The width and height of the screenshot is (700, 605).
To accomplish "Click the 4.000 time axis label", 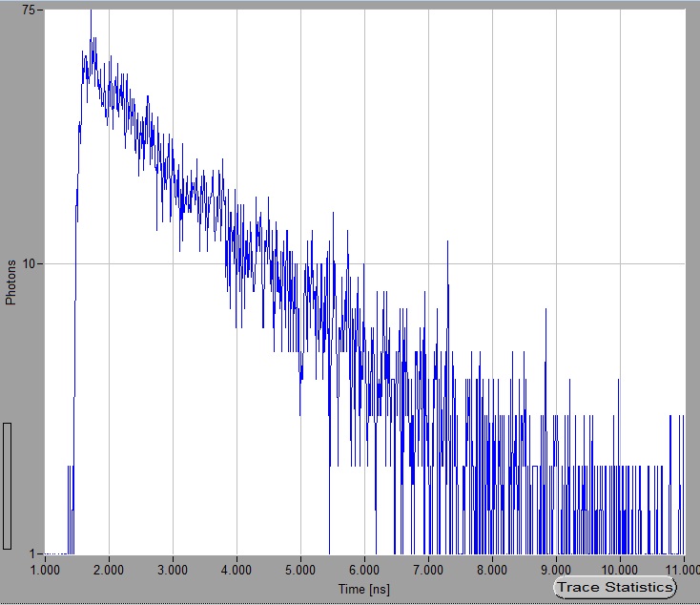I will coord(237,569).
